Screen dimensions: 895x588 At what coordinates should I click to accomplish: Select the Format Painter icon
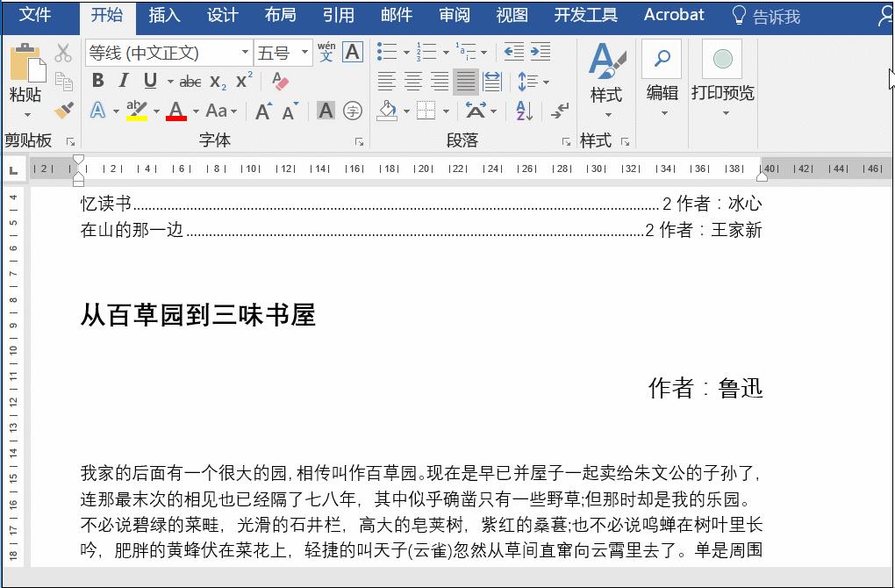point(62,109)
